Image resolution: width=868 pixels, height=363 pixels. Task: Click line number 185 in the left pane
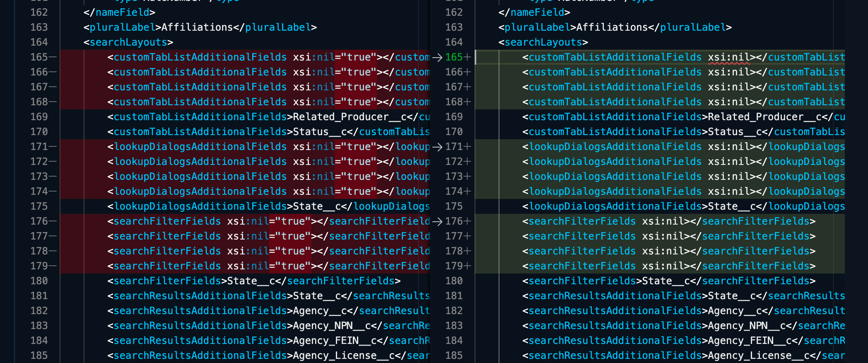tap(39, 356)
